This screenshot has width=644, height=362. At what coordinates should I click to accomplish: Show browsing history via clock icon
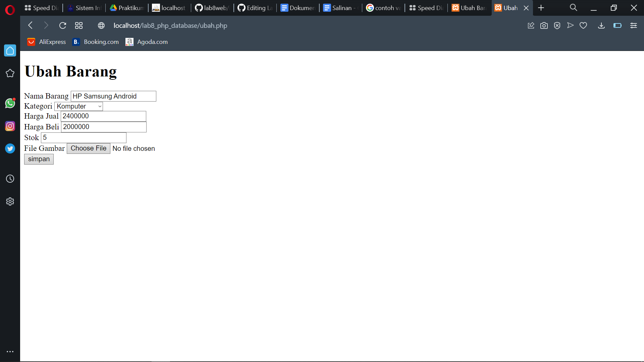coord(10,179)
